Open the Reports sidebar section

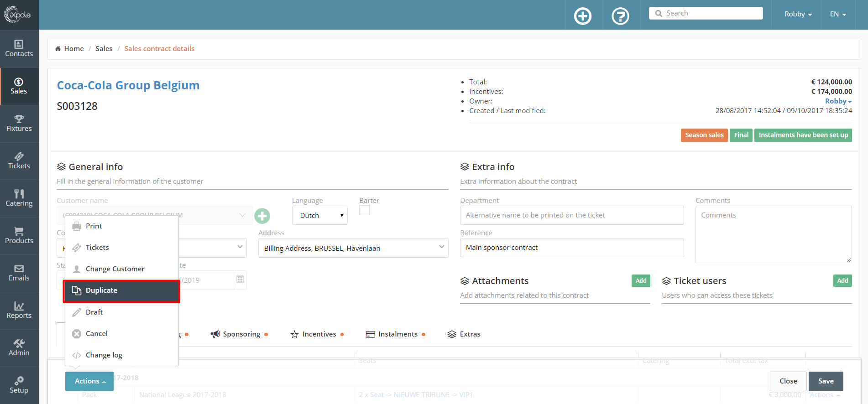tap(19, 311)
